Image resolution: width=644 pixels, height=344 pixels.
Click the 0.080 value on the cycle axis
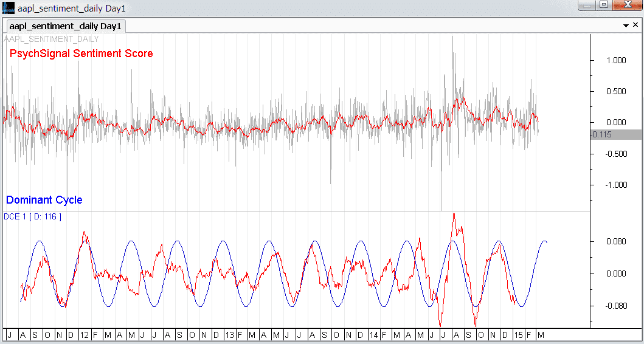pyautogui.click(x=616, y=241)
